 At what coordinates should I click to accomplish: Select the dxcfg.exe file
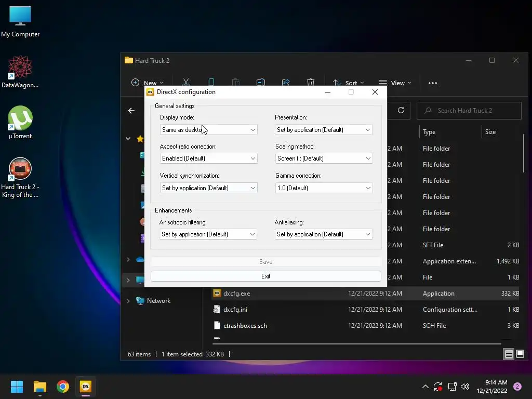(x=366, y=294)
